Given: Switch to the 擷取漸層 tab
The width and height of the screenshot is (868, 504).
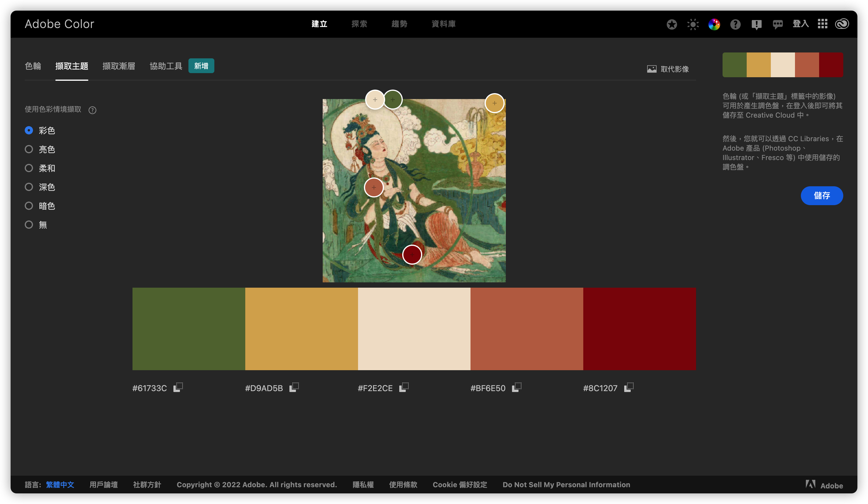Looking at the screenshot, I should [119, 66].
